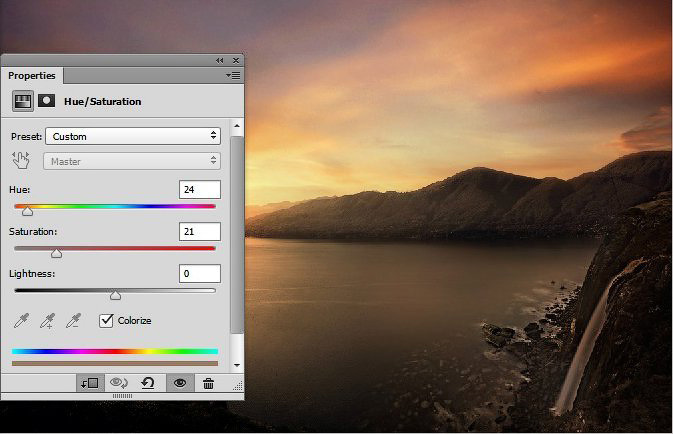Pick the Subtract from Sample eyedropper
This screenshot has height=434, width=673.
click(73, 321)
